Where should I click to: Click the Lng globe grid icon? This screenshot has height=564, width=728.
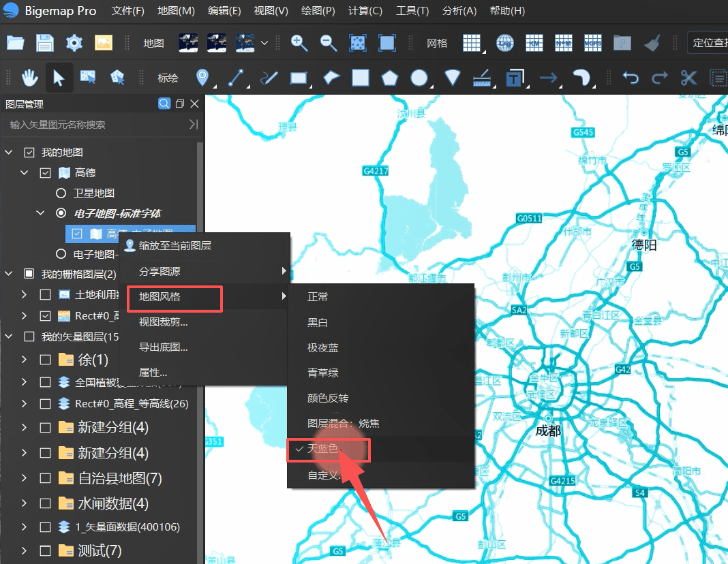pos(504,43)
